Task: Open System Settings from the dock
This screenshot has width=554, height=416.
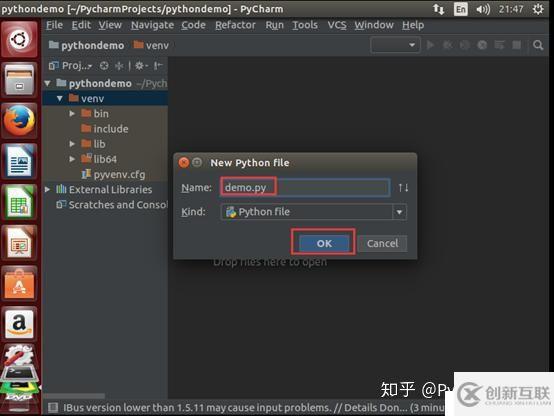Action: [x=19, y=356]
